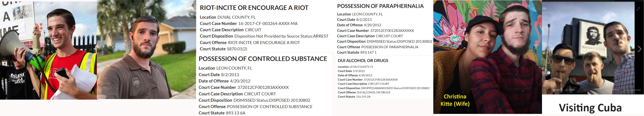Click the "POSSESSION OF CONTROLLED SUBSTANCE" heading
The image size is (644, 116).
pos(263,59)
